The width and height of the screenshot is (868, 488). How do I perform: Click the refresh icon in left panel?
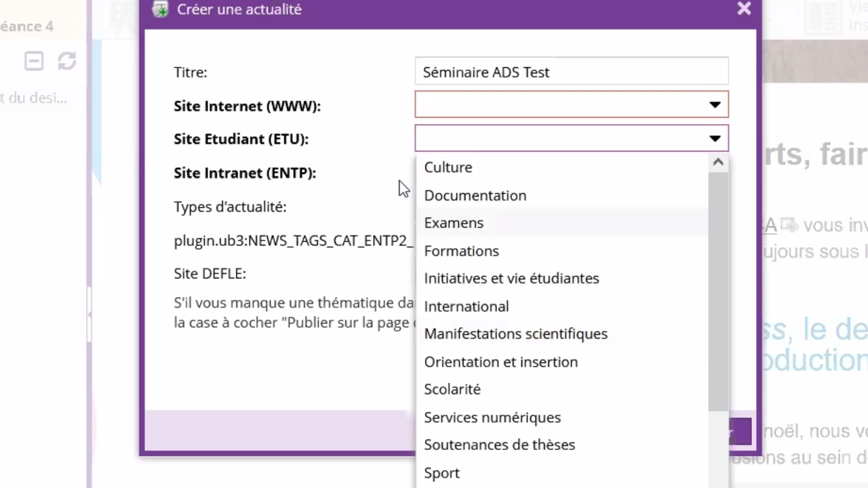[x=66, y=61]
